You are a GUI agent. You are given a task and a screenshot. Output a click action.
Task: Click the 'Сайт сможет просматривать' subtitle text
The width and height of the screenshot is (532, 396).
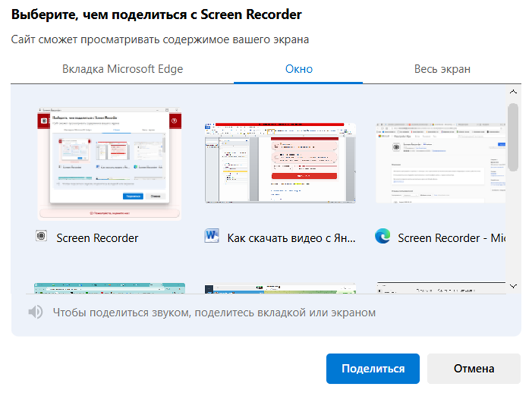(x=160, y=39)
